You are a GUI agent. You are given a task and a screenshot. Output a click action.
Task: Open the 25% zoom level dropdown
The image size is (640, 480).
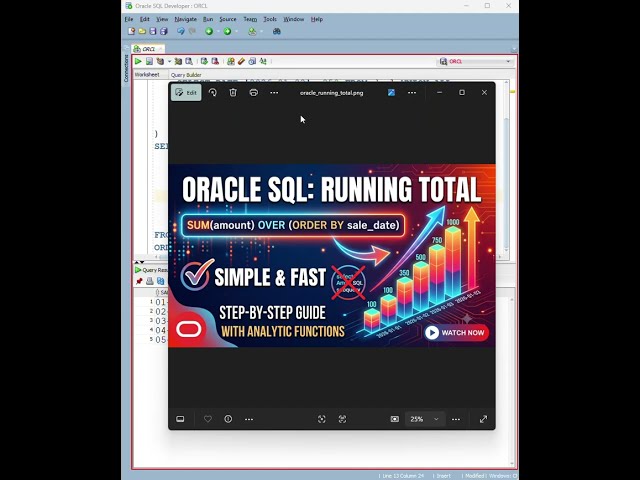pos(424,419)
